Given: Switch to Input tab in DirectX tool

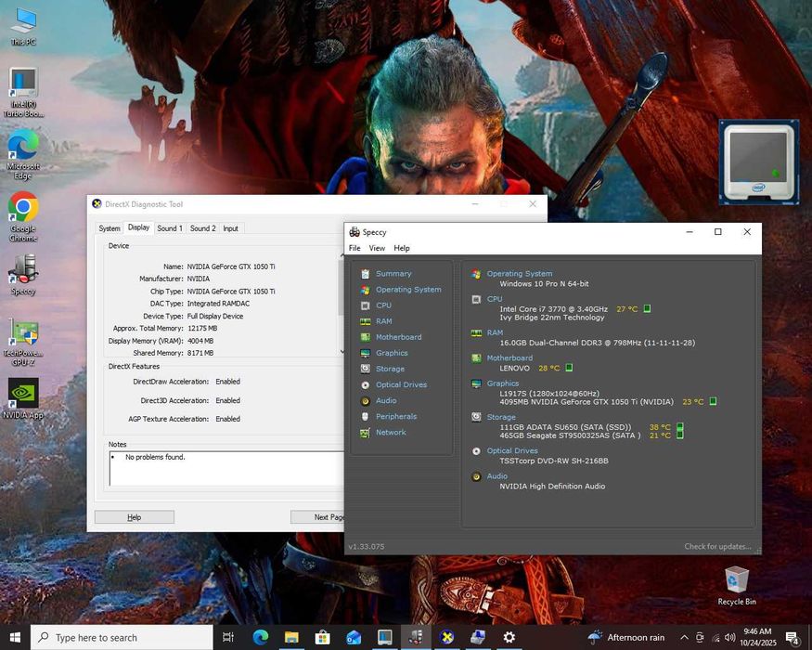Looking at the screenshot, I should (x=230, y=228).
